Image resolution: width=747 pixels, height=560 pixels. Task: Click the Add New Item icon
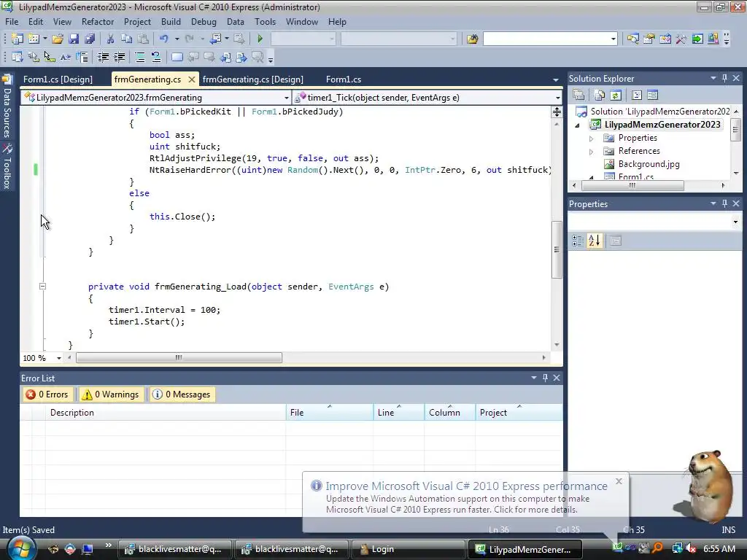(x=34, y=39)
